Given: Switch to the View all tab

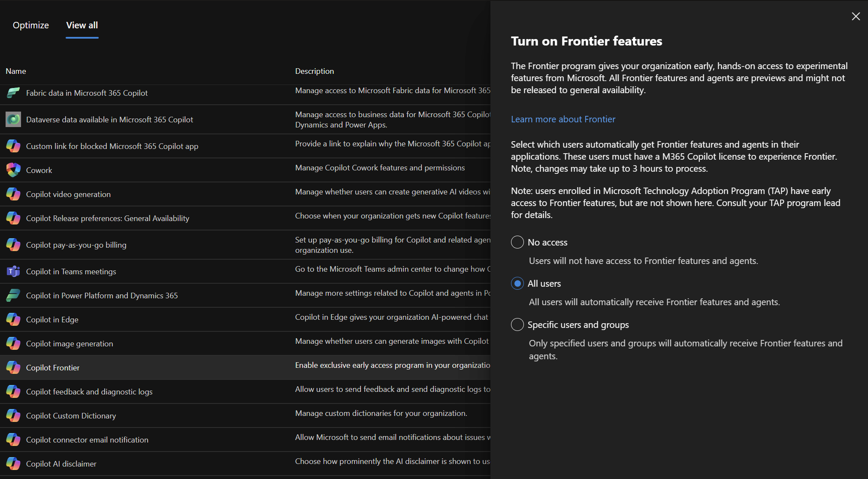Looking at the screenshot, I should click(x=82, y=25).
